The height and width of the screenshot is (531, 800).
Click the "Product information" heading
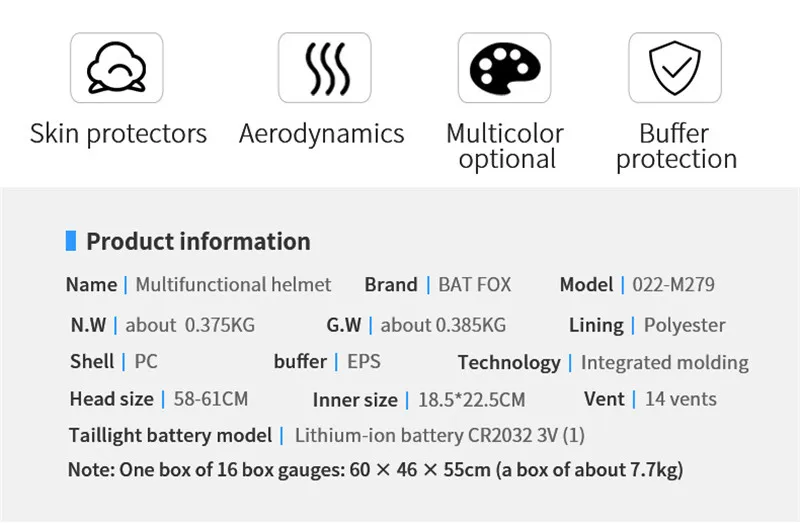pyautogui.click(x=198, y=241)
